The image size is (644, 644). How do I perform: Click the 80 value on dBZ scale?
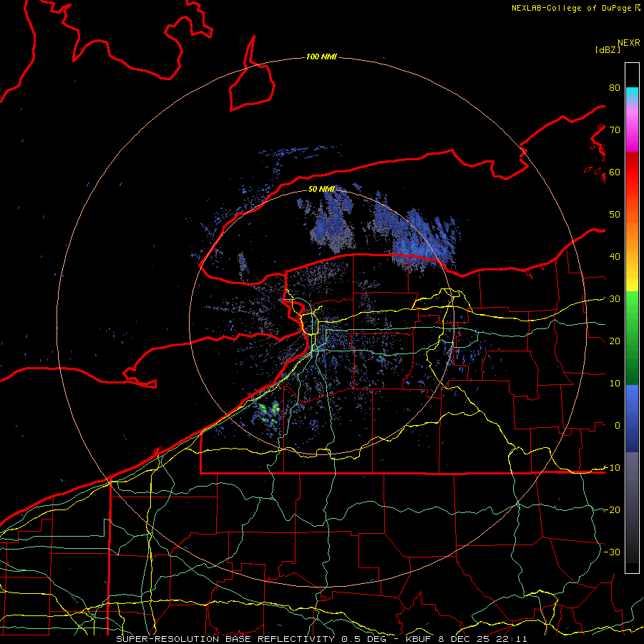615,87
